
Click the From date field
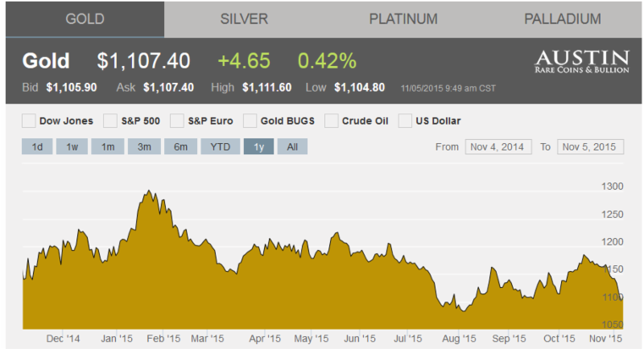click(x=497, y=147)
